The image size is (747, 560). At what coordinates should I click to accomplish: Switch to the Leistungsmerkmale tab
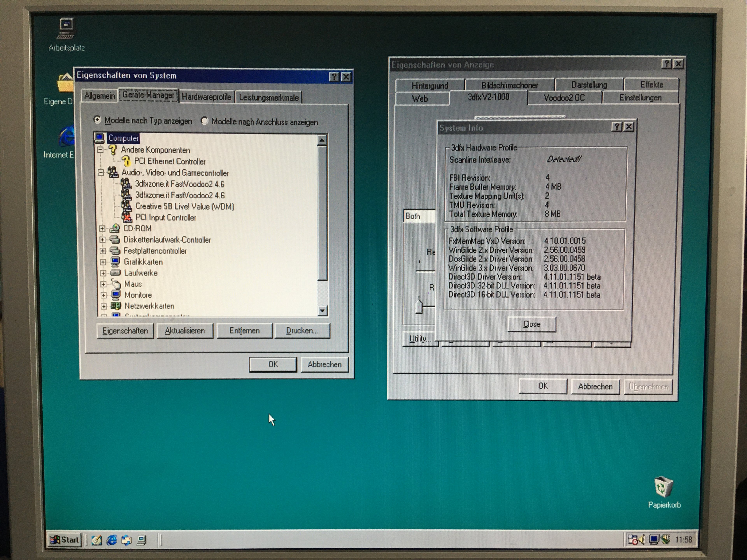(x=268, y=98)
